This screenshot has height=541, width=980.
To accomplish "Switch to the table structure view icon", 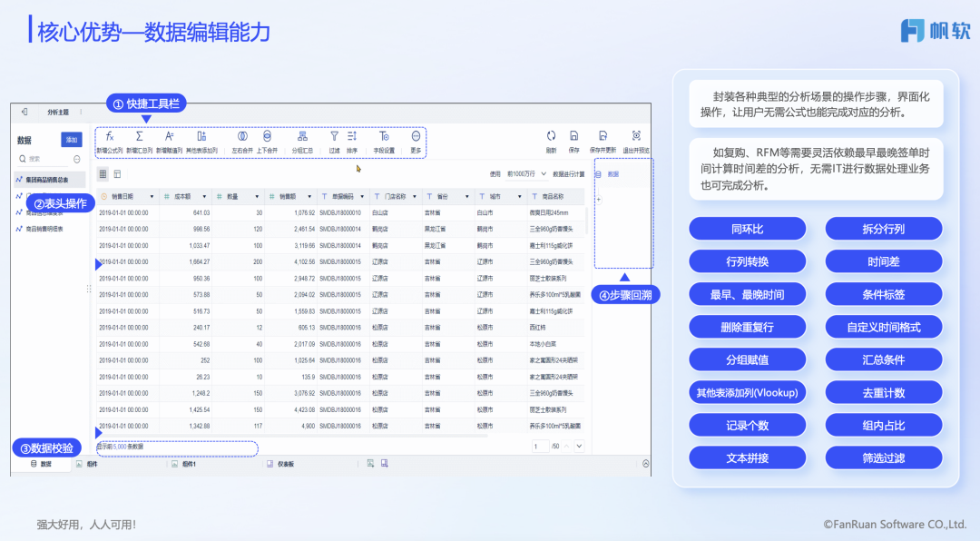I will pos(117,174).
